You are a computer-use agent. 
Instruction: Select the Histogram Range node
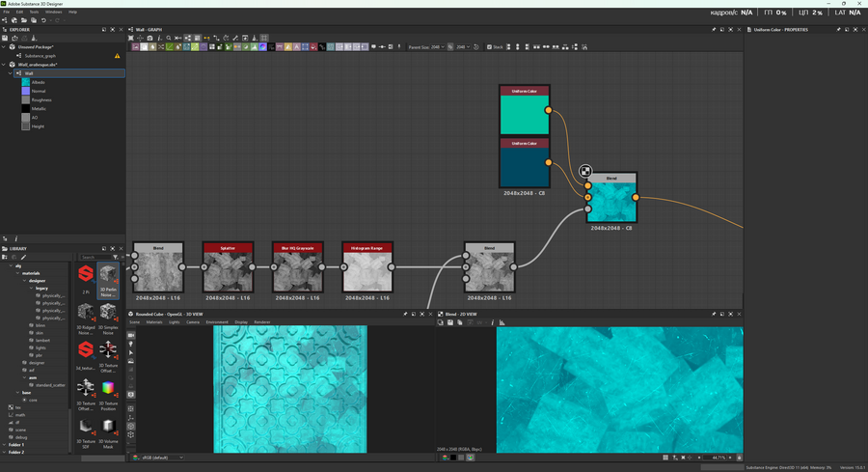tap(367, 267)
